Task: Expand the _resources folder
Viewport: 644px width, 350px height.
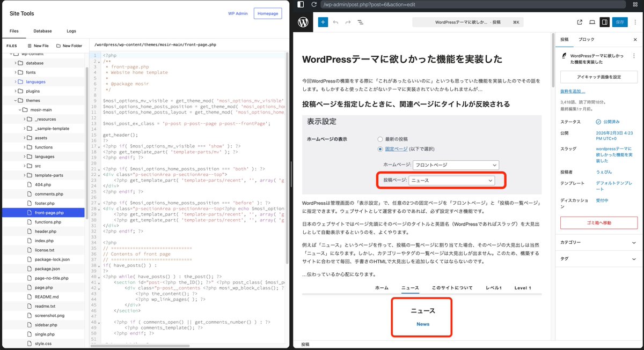Action: click(24, 119)
